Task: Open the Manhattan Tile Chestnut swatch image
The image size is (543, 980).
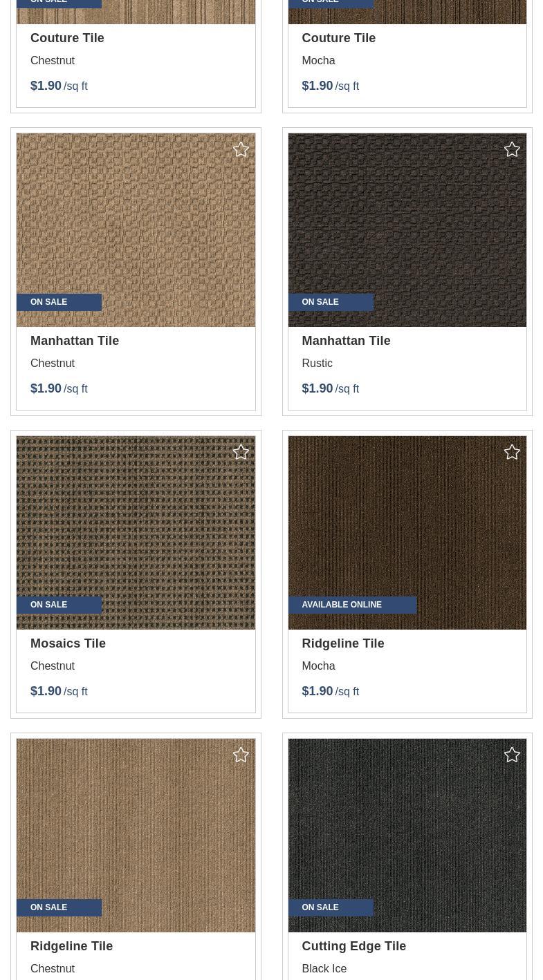Action: (x=136, y=230)
